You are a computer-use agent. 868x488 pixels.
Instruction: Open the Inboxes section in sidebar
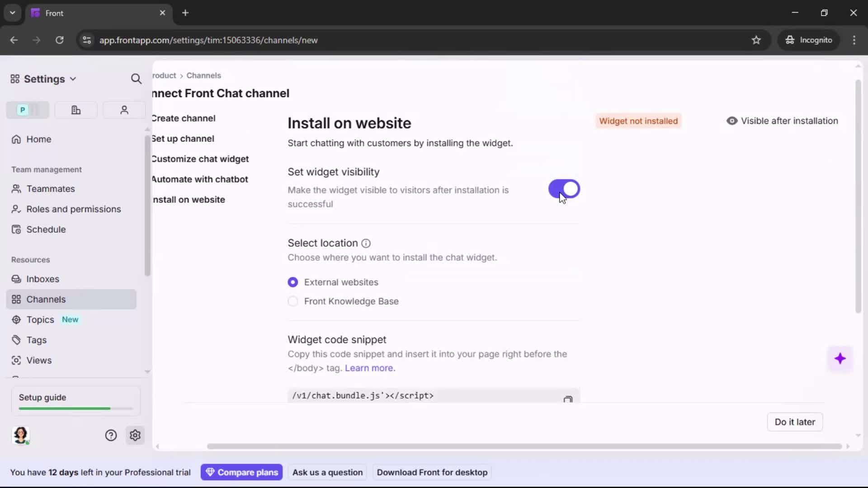(x=43, y=279)
